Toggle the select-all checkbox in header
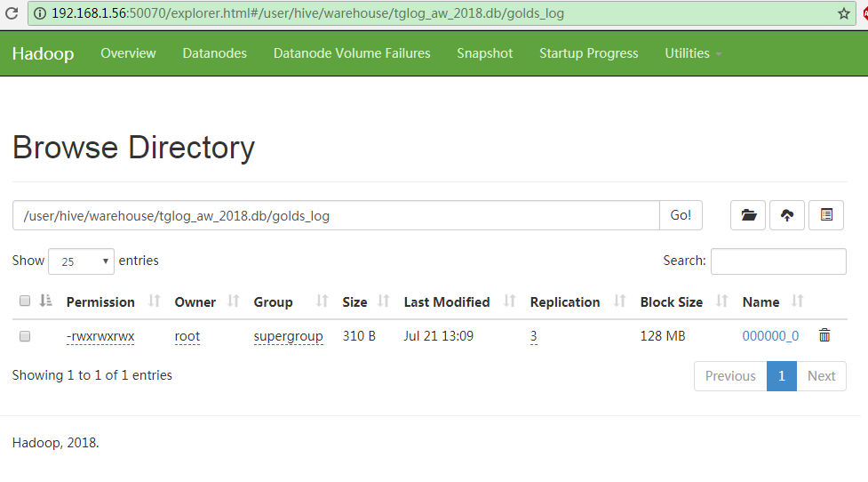The image size is (868, 482). click(25, 301)
